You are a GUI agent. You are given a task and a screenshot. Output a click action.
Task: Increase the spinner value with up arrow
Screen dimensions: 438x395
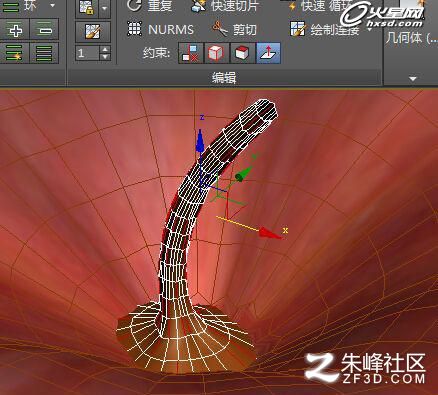(105, 49)
